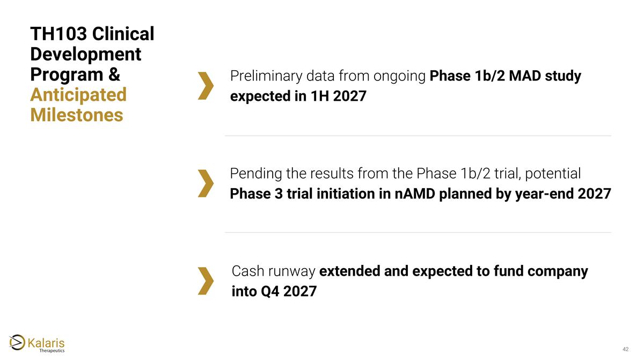Click the gold chevron beside Phase 3 trial initiation
The height and width of the screenshot is (362, 644).
206,184
